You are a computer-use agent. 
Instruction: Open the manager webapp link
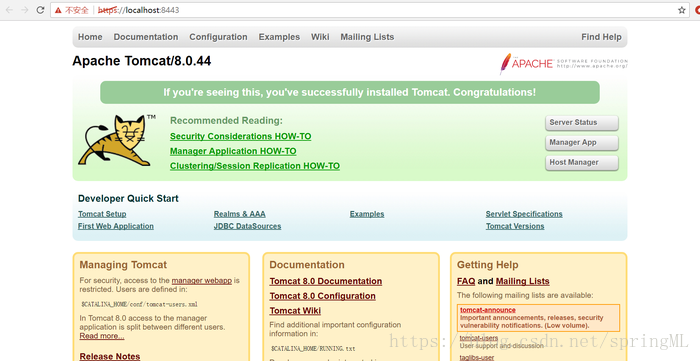click(x=202, y=281)
